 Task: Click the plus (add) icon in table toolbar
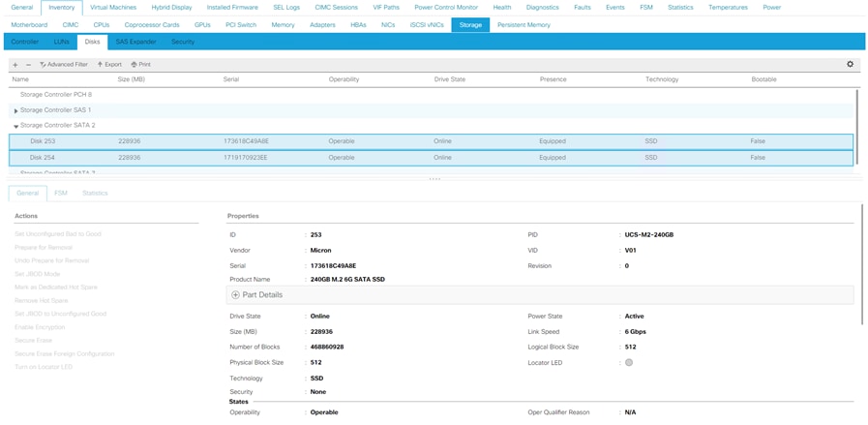pyautogui.click(x=15, y=65)
